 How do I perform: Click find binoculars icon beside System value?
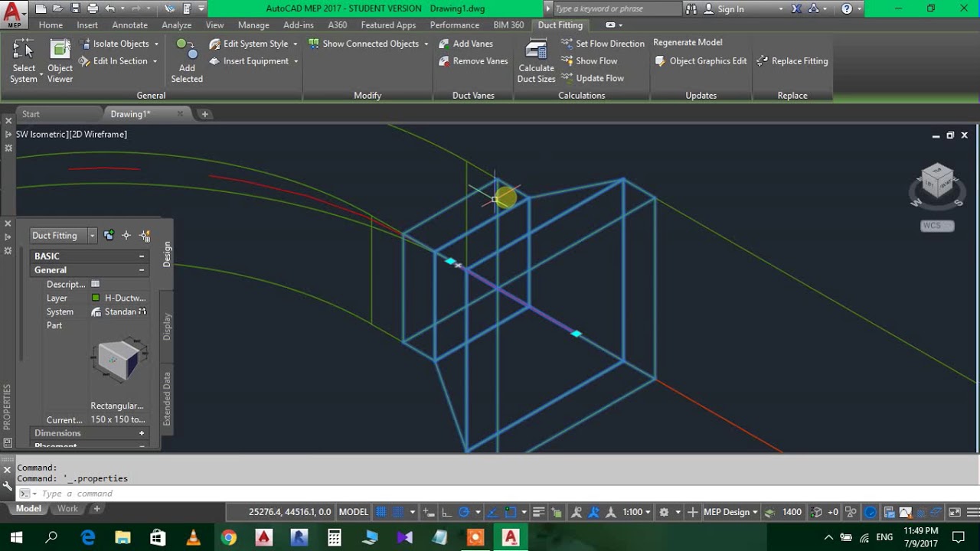coord(142,311)
